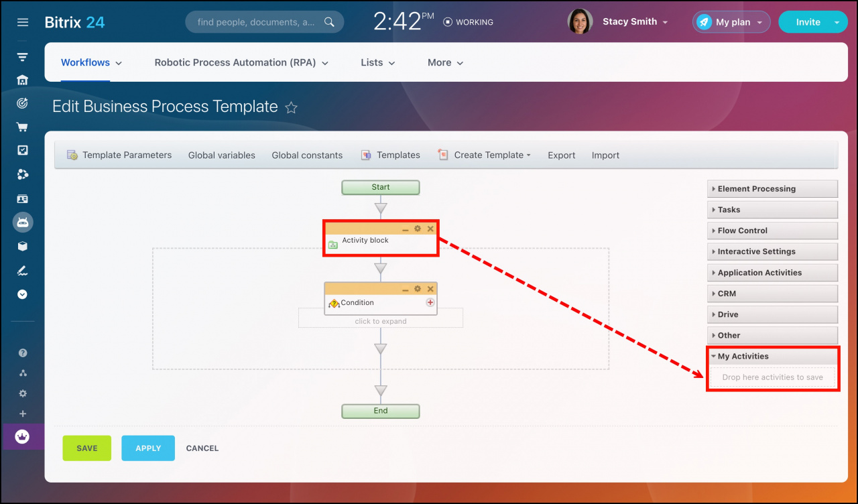The width and height of the screenshot is (858, 504).
Task: Open the shopping cart sidebar icon
Action: point(22,127)
